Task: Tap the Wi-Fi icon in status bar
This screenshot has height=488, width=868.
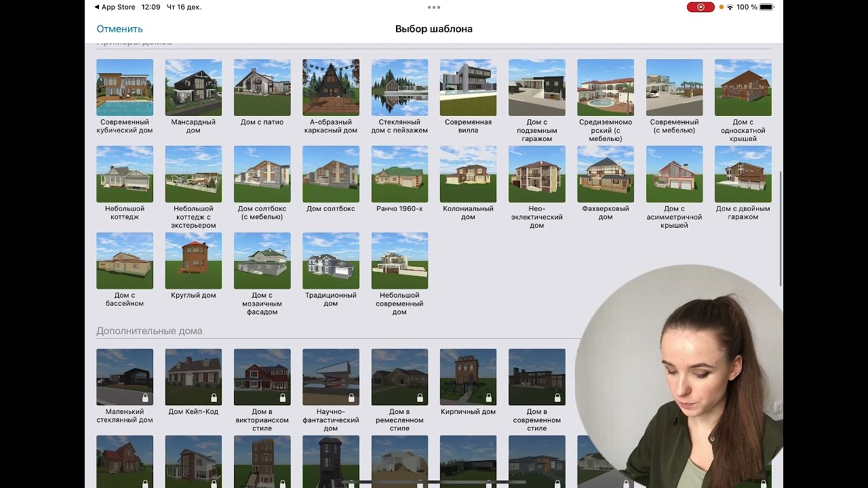Action: [730, 7]
